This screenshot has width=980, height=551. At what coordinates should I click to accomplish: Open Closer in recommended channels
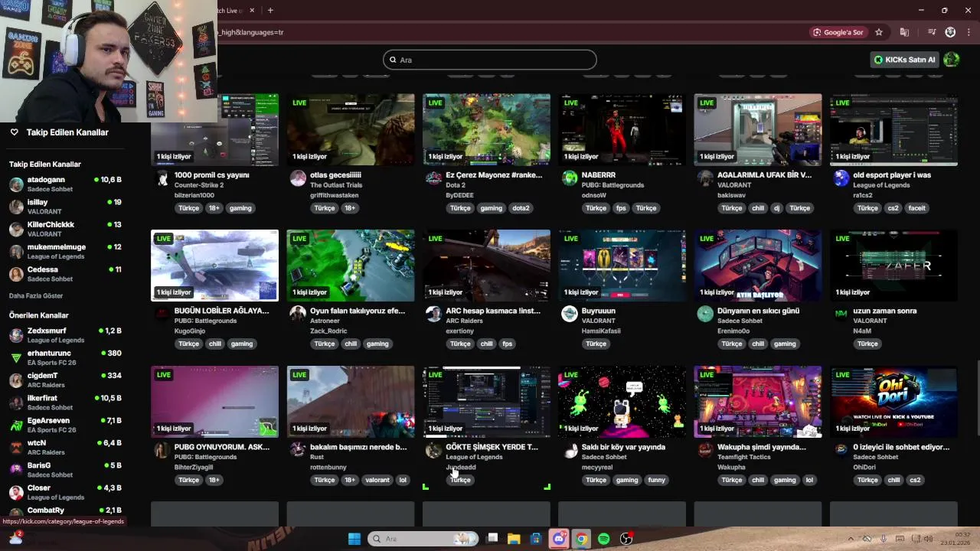click(65, 492)
